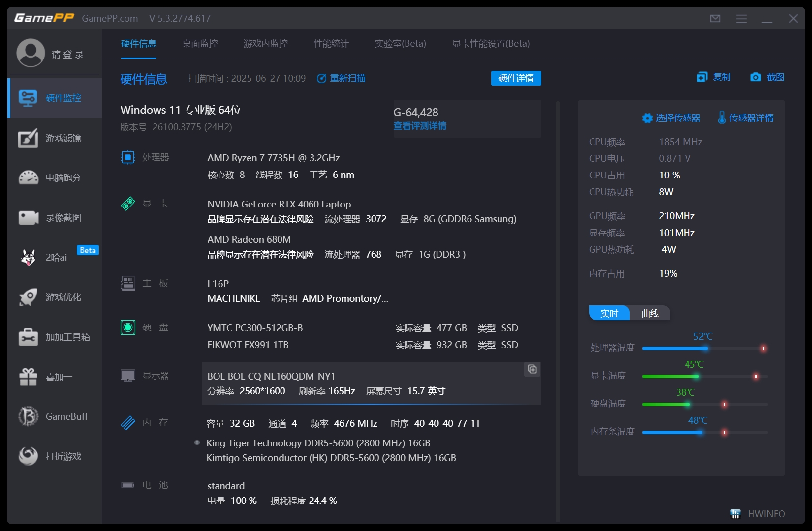
Task: Open the 打折游戏 sidebar icon
Action: 28,456
